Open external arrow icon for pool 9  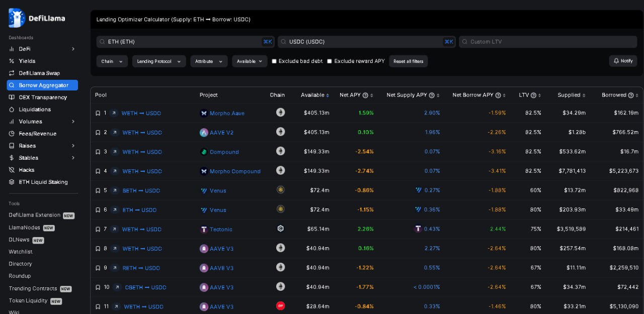[115, 268]
